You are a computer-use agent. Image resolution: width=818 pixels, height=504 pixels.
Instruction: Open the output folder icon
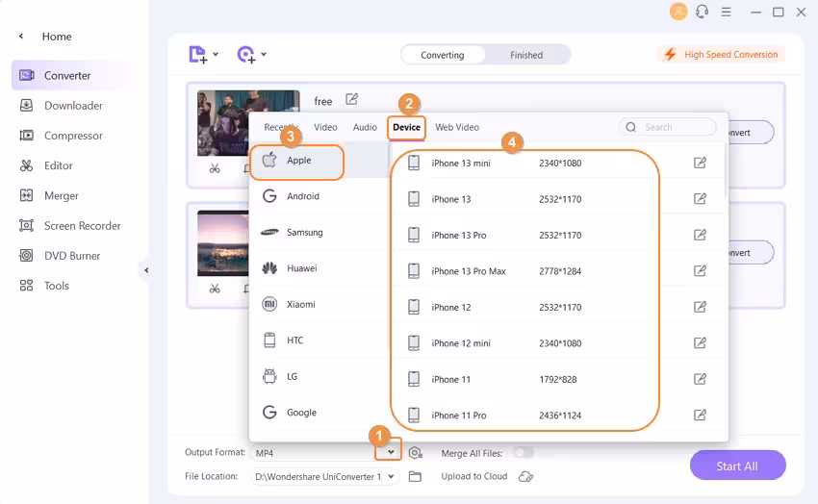(415, 476)
